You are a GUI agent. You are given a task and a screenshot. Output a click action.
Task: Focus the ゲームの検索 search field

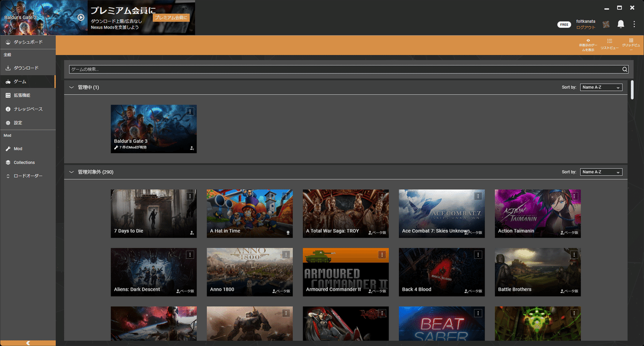pos(345,69)
